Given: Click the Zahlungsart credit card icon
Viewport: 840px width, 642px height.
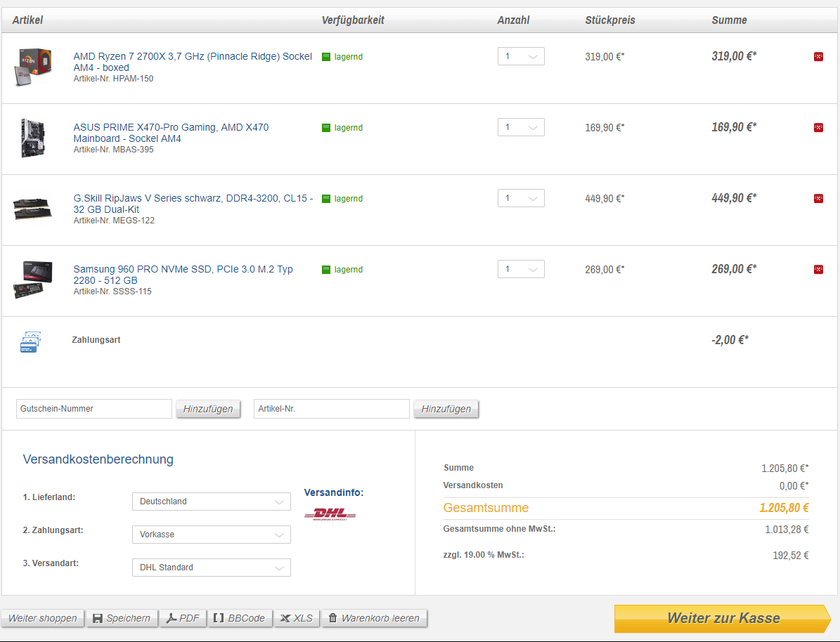Looking at the screenshot, I should tap(30, 342).
